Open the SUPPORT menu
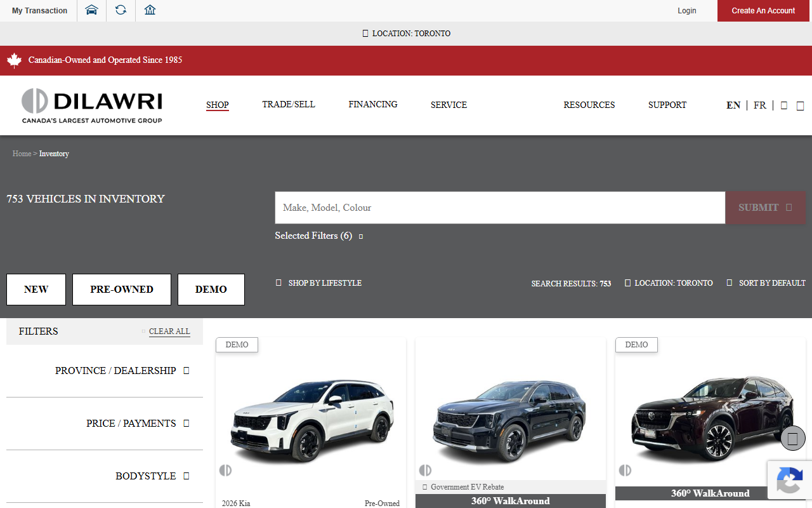The width and height of the screenshot is (812, 508). [x=667, y=105]
